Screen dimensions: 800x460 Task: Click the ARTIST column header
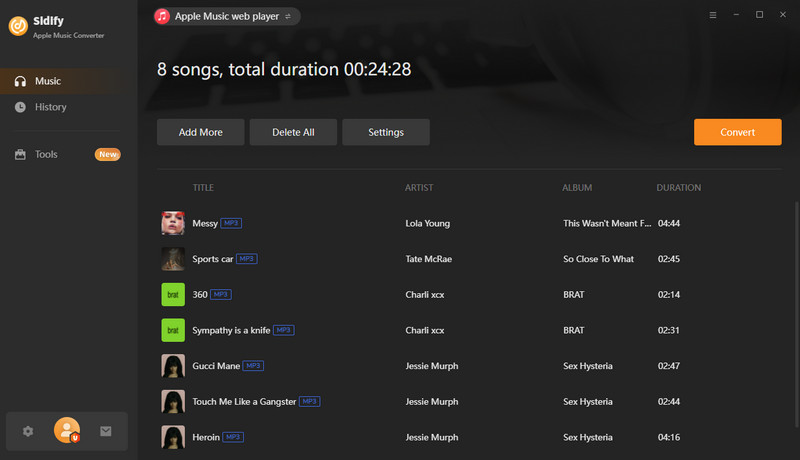click(x=419, y=188)
